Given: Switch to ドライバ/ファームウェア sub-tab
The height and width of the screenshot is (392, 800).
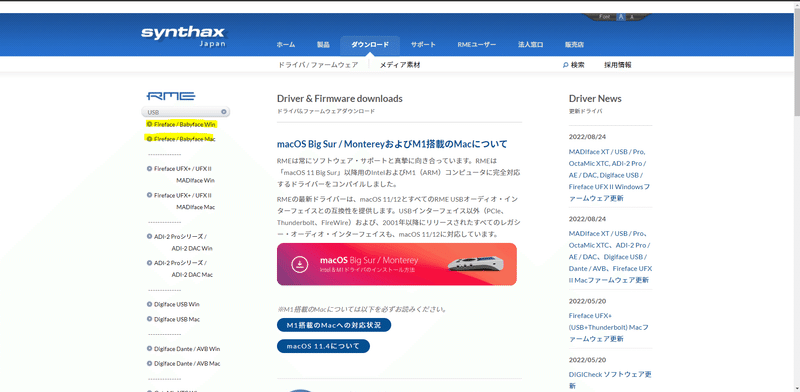Looking at the screenshot, I should [x=318, y=65].
